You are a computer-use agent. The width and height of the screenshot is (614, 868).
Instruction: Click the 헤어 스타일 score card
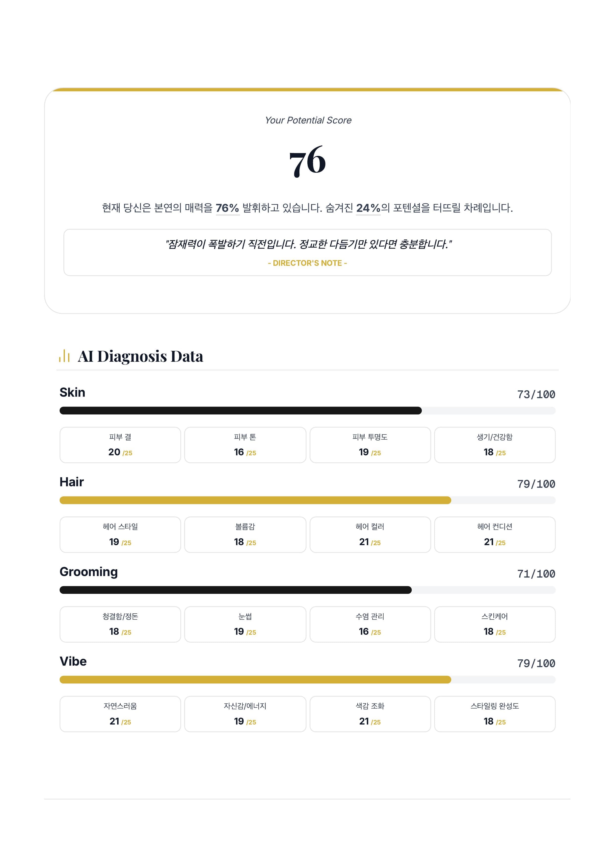pos(120,534)
